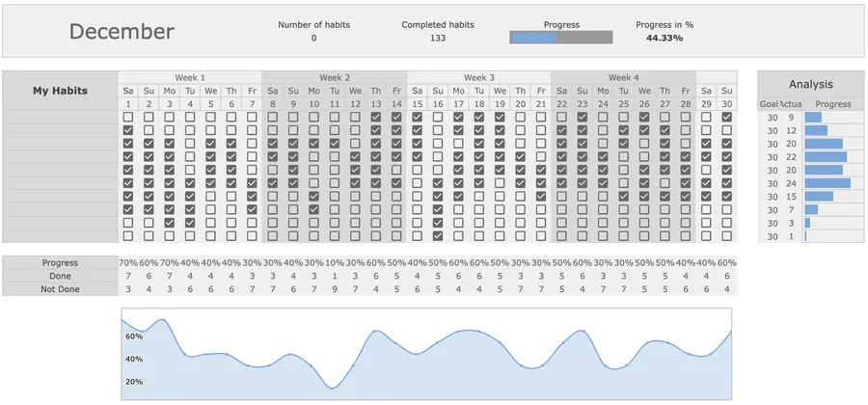Click the 20% label on the chart axis
Screen dimensions: 868x405
(134, 382)
